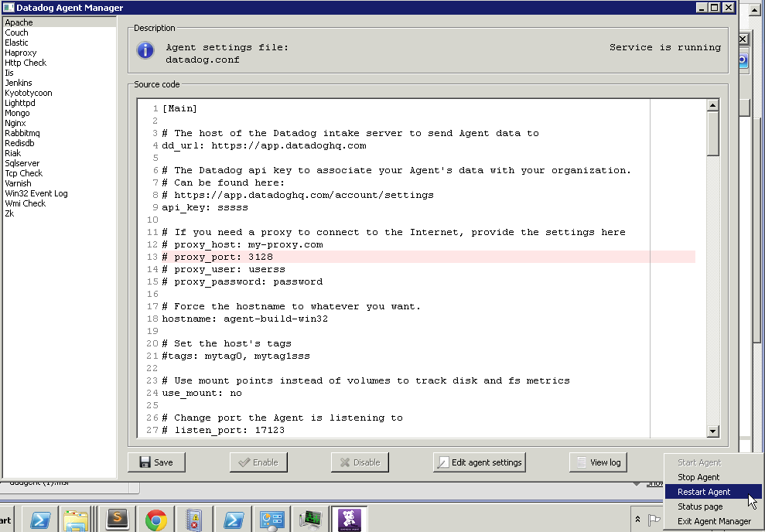Image resolution: width=765 pixels, height=532 pixels.
Task: Open Sublime Text from the taskbar
Action: (117, 520)
